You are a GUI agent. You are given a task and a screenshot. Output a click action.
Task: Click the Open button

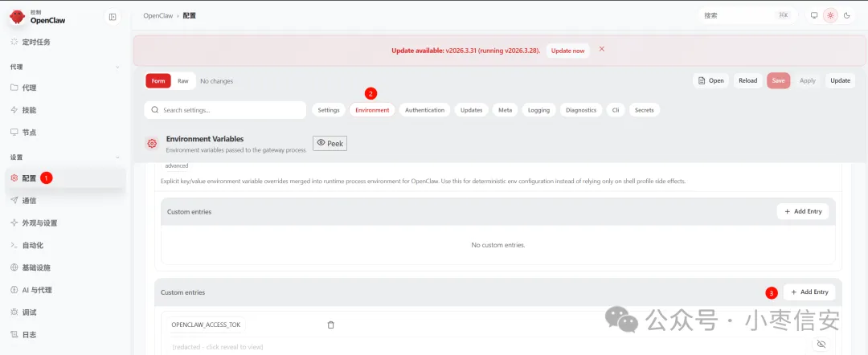[x=710, y=81]
